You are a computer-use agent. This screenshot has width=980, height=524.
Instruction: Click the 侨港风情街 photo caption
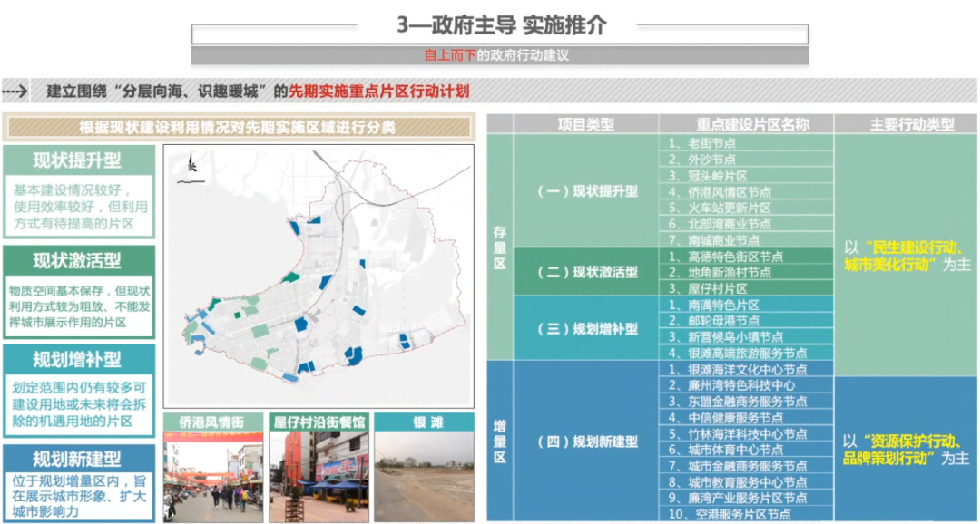211,422
